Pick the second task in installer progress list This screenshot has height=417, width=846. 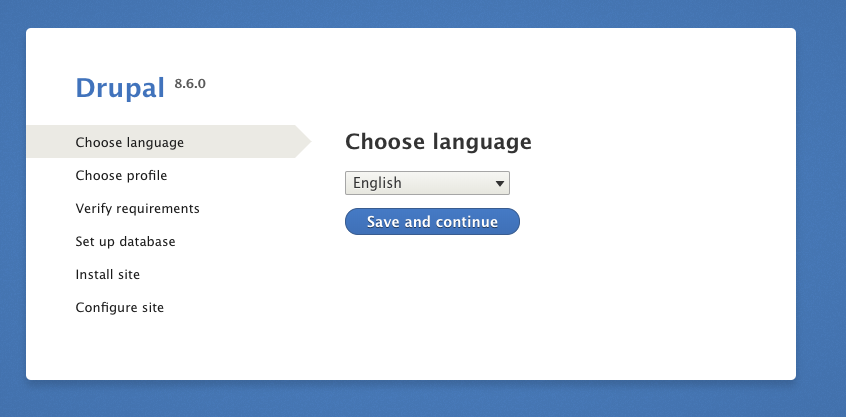tap(121, 175)
